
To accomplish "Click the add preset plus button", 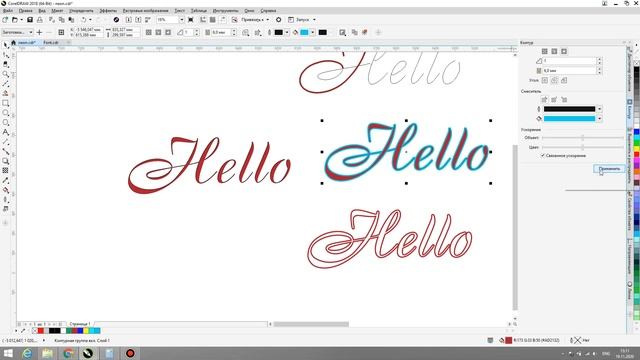I will 39,32.
